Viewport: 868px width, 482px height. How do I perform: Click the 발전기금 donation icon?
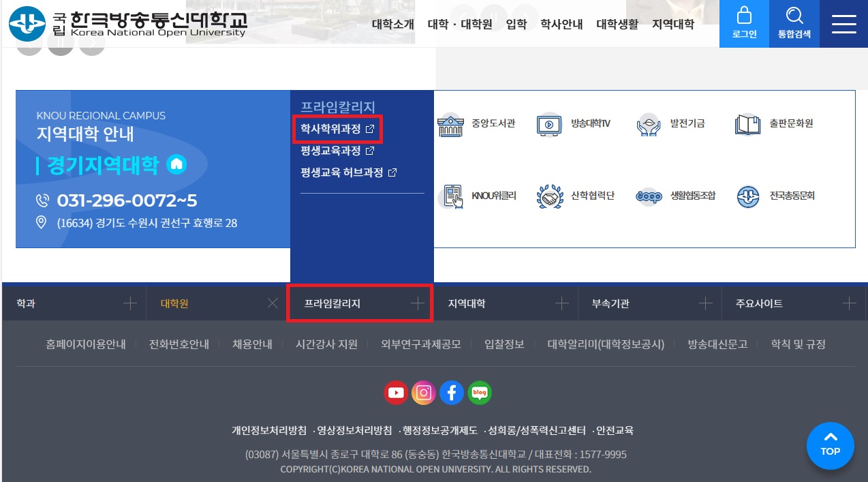coord(649,125)
